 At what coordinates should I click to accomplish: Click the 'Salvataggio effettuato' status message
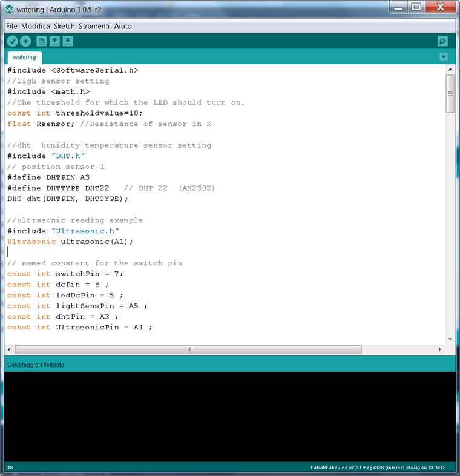click(36, 365)
